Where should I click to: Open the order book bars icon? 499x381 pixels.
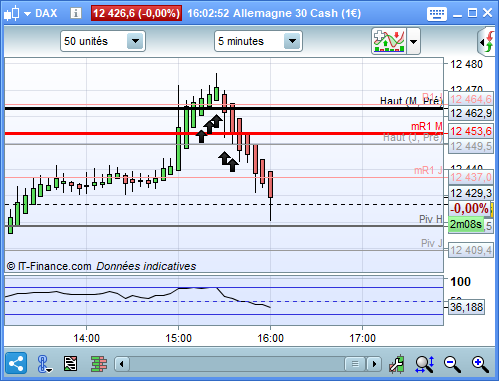point(99,363)
